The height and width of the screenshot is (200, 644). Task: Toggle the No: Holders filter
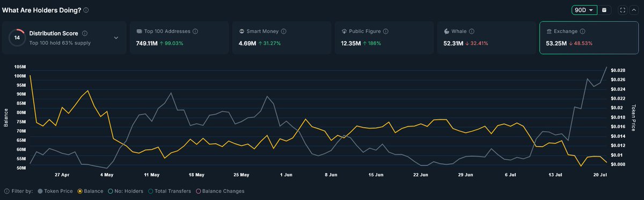pyautogui.click(x=125, y=191)
